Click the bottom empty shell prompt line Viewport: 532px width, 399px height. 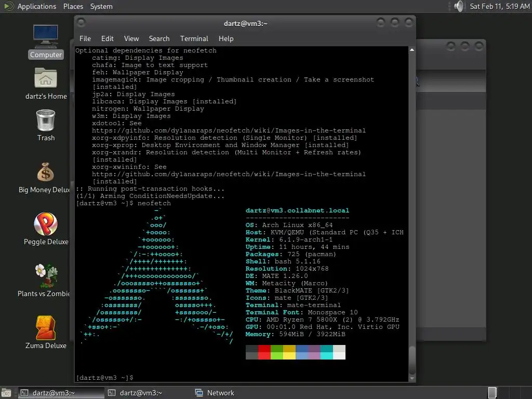pos(104,378)
